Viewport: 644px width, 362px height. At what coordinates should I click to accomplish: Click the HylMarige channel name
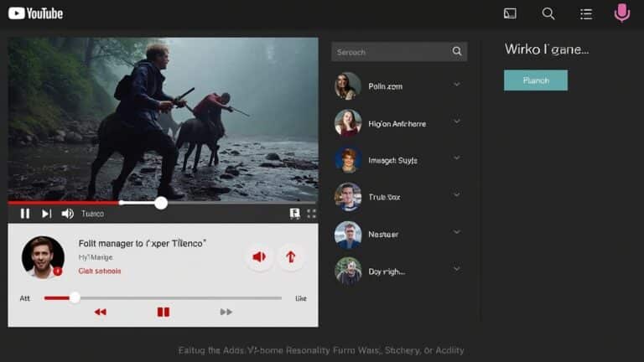click(96, 257)
